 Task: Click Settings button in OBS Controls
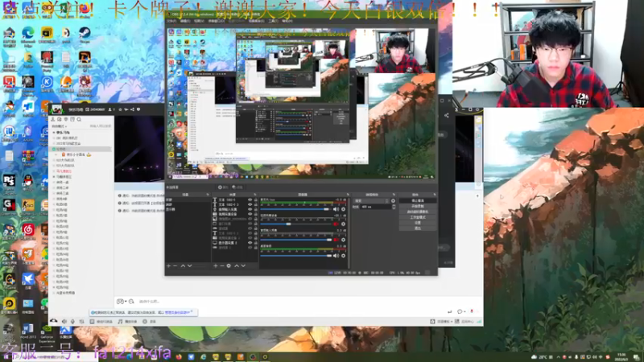[418, 223]
